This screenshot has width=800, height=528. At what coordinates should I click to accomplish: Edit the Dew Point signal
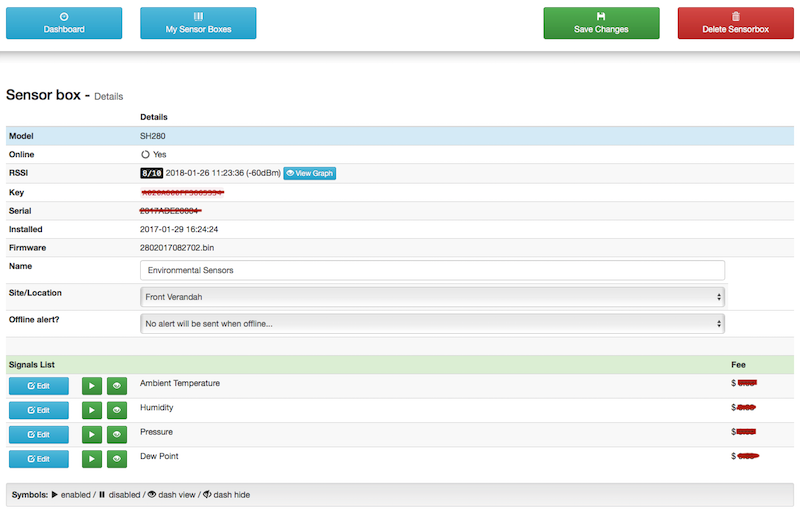click(39, 459)
